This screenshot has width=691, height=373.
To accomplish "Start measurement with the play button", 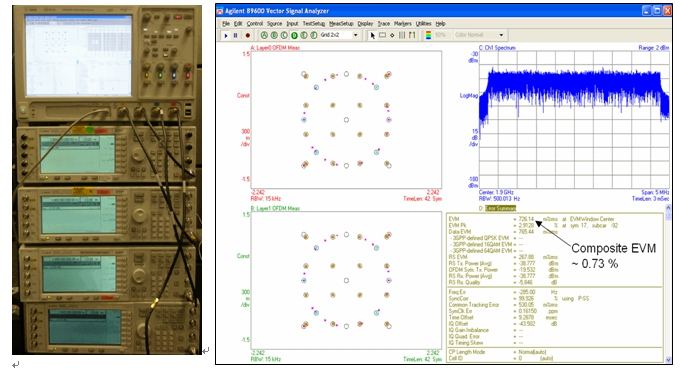I will pos(226,35).
